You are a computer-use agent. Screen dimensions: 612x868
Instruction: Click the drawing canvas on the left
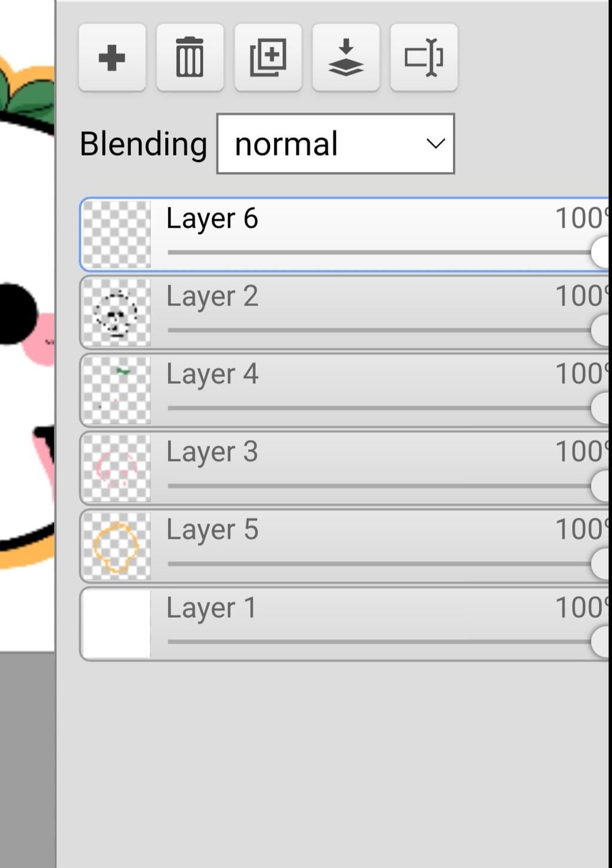point(27,358)
